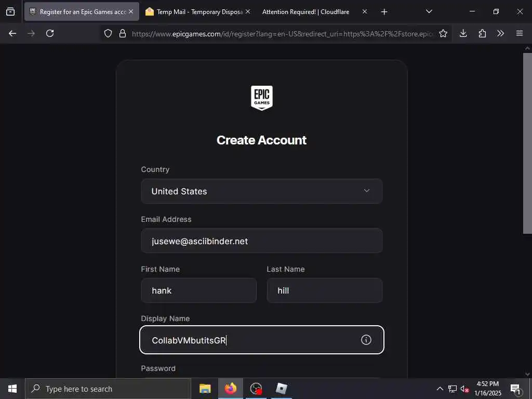
Task: Show hidden system tray icons
Action: (440, 389)
